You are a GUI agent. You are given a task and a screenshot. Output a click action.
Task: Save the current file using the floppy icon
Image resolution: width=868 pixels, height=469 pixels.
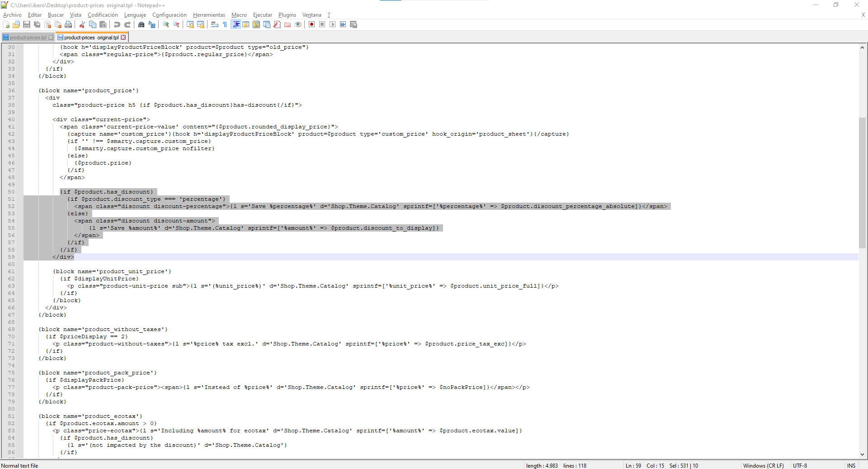pyautogui.click(x=27, y=24)
